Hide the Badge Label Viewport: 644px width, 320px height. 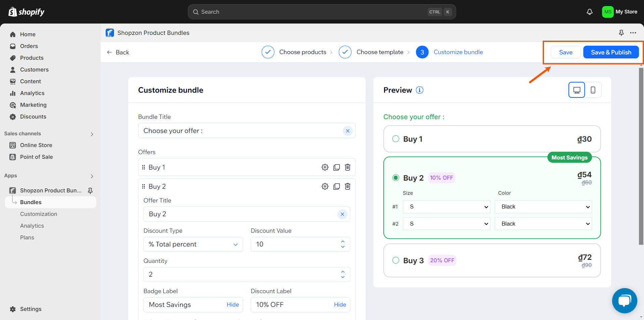(x=233, y=305)
